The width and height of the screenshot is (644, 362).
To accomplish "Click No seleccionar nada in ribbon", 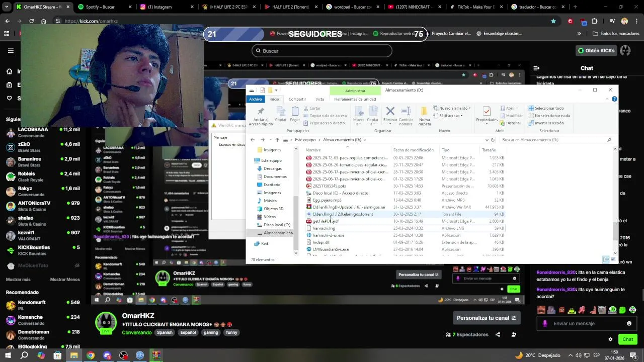I will [x=548, y=116].
